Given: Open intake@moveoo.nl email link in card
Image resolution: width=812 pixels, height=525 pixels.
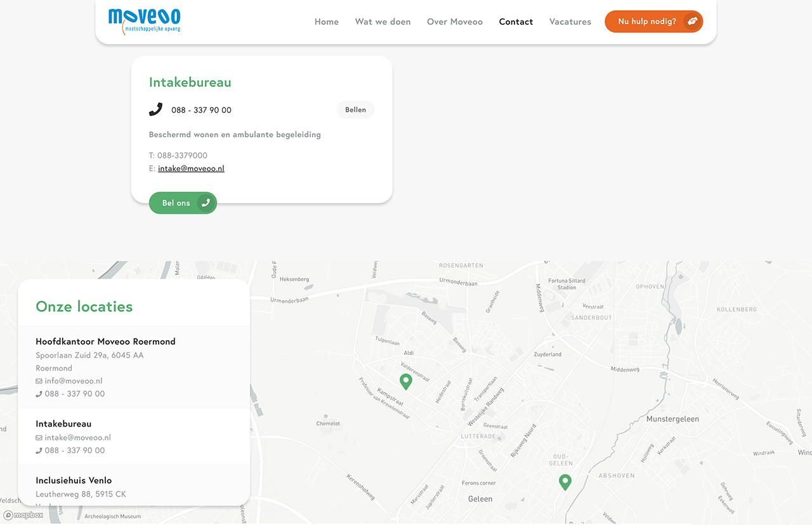Looking at the screenshot, I should click(191, 168).
